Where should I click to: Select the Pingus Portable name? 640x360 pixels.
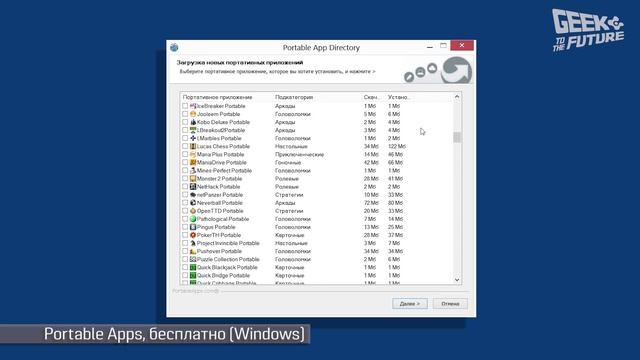pyautogui.click(x=216, y=227)
